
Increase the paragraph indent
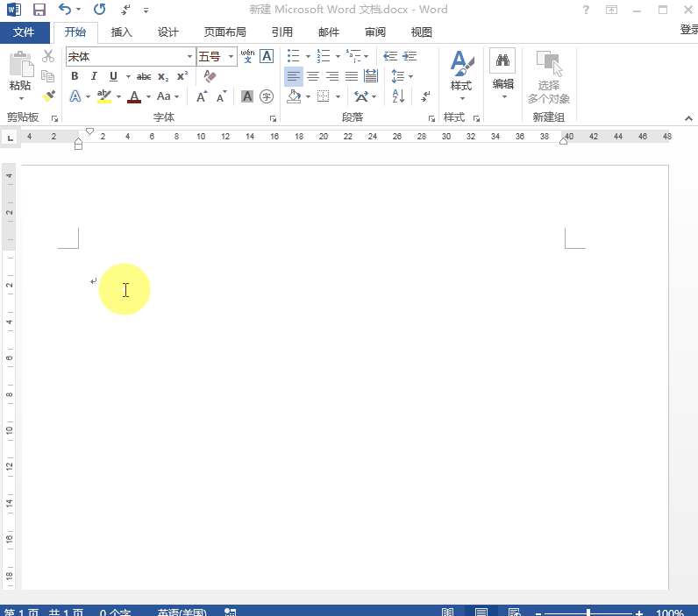(410, 56)
